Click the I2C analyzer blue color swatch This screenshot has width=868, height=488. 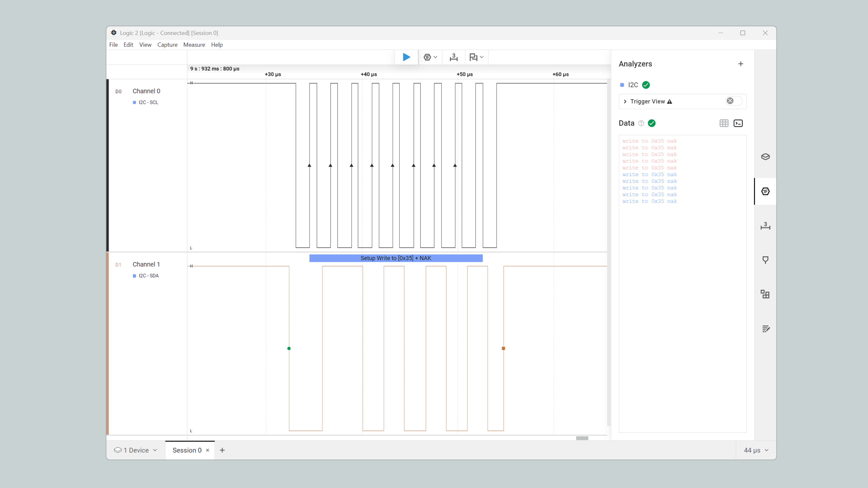pyautogui.click(x=622, y=85)
